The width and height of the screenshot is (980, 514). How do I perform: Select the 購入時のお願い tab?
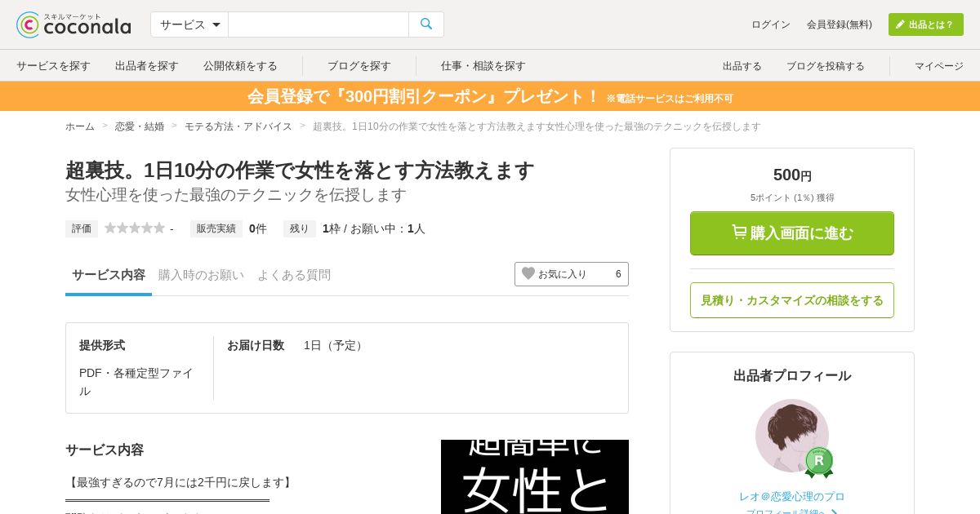point(201,275)
